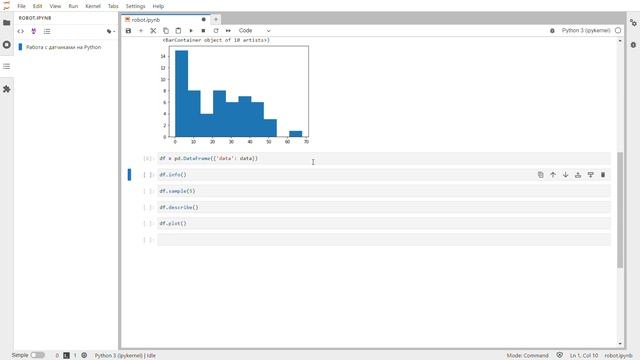The height and width of the screenshot is (360, 640).
Task: Click the terminal count icon in status bar
Action: [66, 356]
